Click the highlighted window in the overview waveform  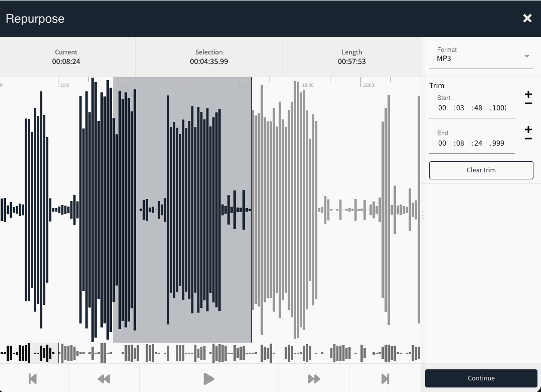click(x=44, y=353)
